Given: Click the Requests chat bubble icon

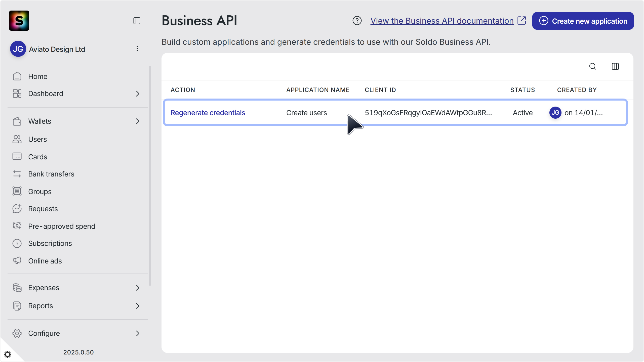Looking at the screenshot, I should point(17,208).
